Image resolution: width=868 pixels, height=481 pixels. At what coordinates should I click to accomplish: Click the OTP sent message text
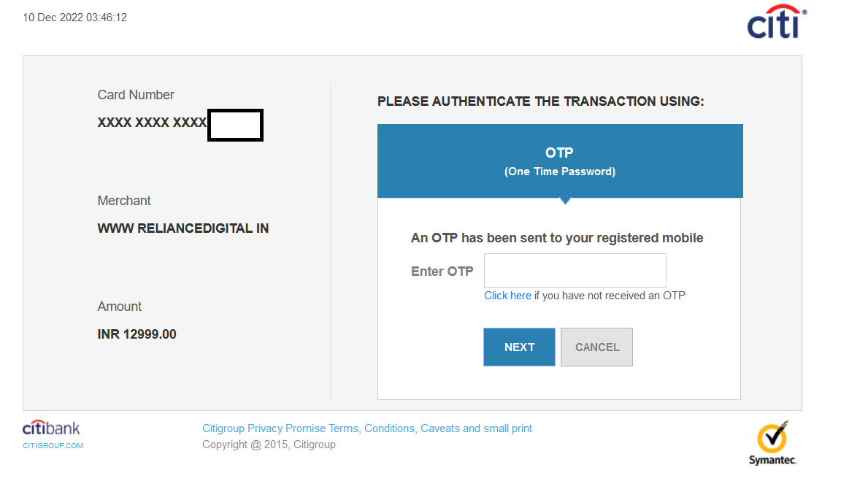[x=557, y=238]
